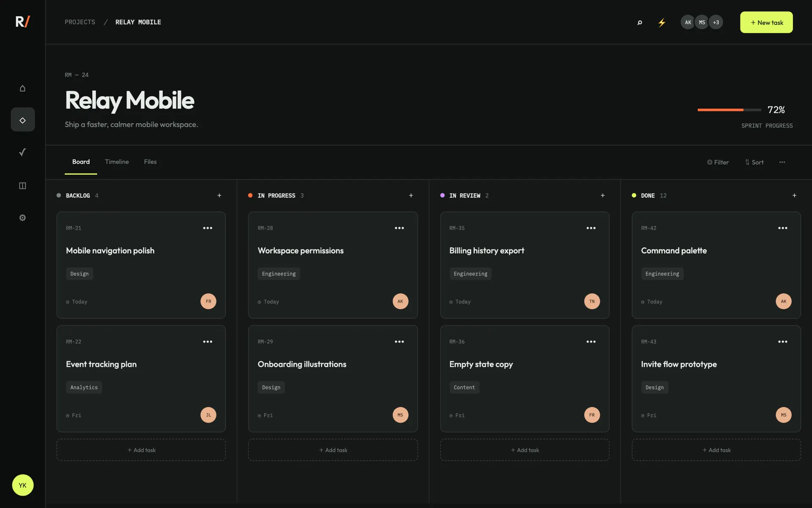Select the diamond Projects sidebar icon

tap(23, 120)
